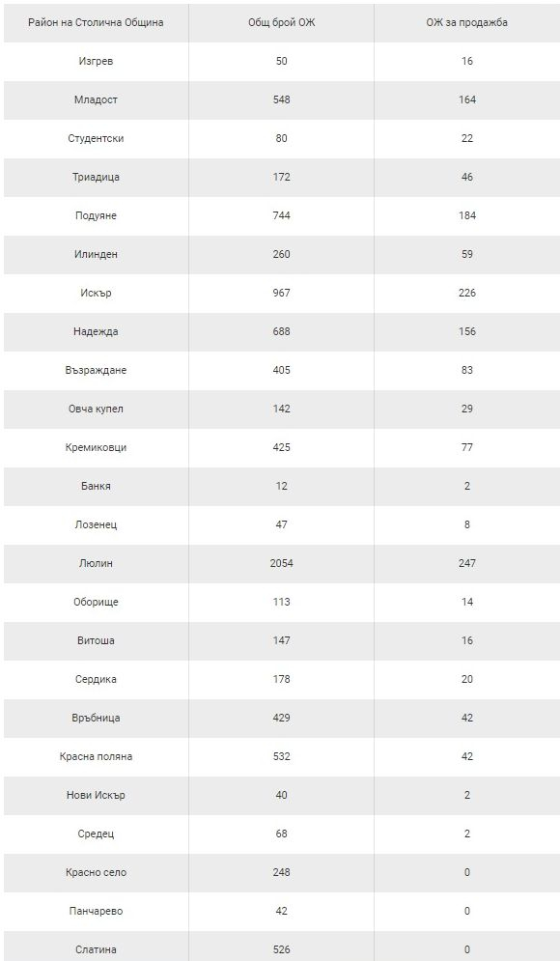Screen dimensions: 560x961
Task: Select the Нови Искър district cell
Action: pyautogui.click(x=96, y=795)
